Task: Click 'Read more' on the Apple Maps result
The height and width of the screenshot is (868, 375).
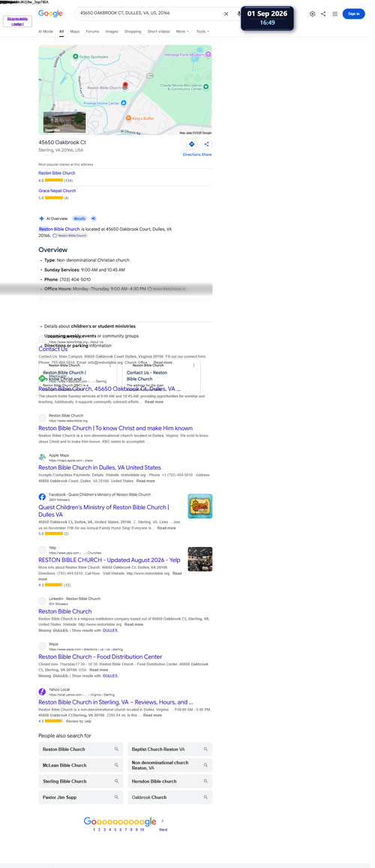Action: 146,481
